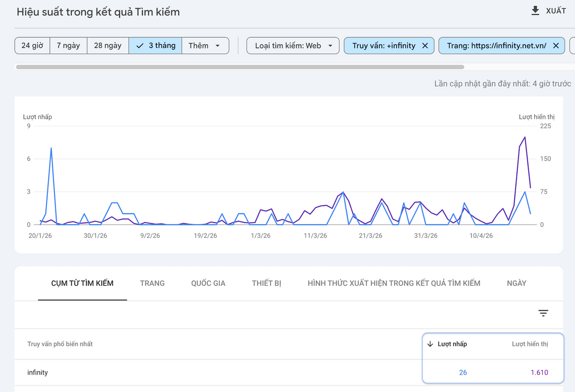Open the THIẾT BỊ tab
The height and width of the screenshot is (392, 575).
click(x=266, y=283)
